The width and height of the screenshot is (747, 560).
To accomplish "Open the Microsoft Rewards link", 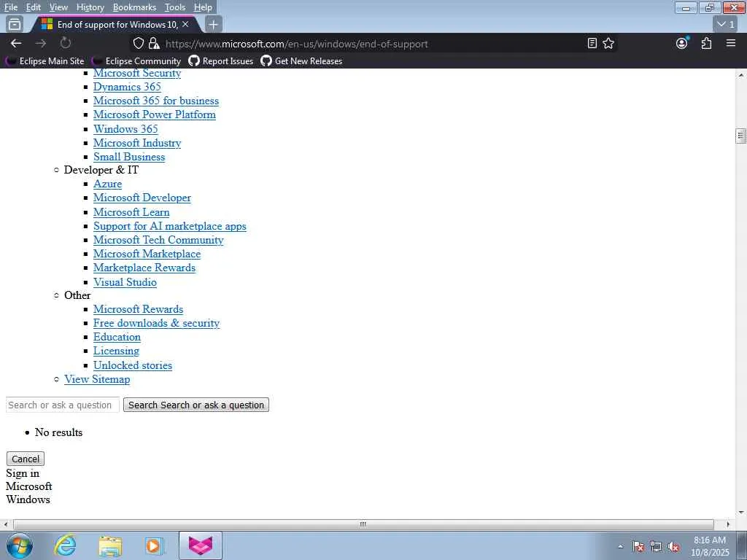I will (x=138, y=309).
